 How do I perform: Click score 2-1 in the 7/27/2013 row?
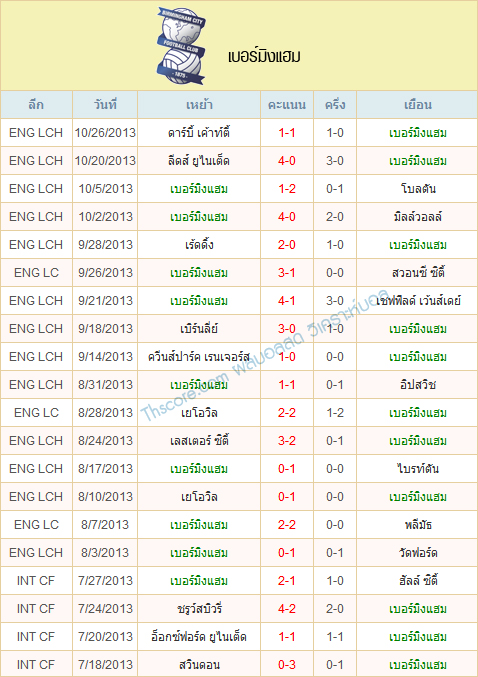287,581
